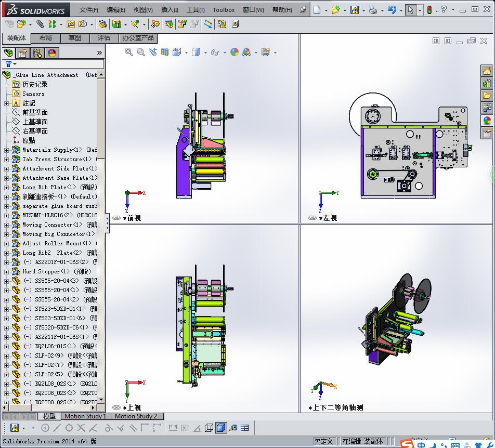Open the FeatureManager design tree tab
Viewport: 495px width, 448px height.
coord(9,53)
